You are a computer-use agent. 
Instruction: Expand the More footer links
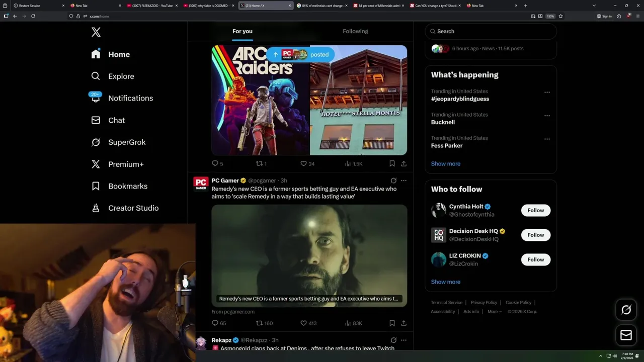pos(495,312)
